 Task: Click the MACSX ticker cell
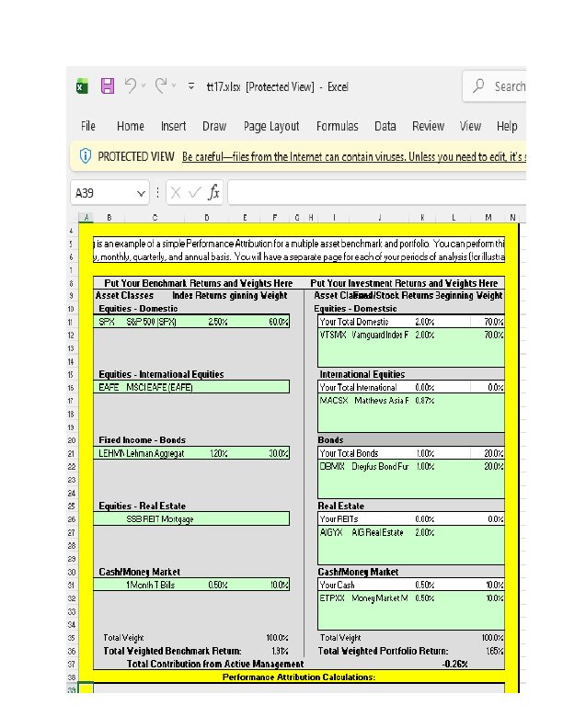pos(334,401)
